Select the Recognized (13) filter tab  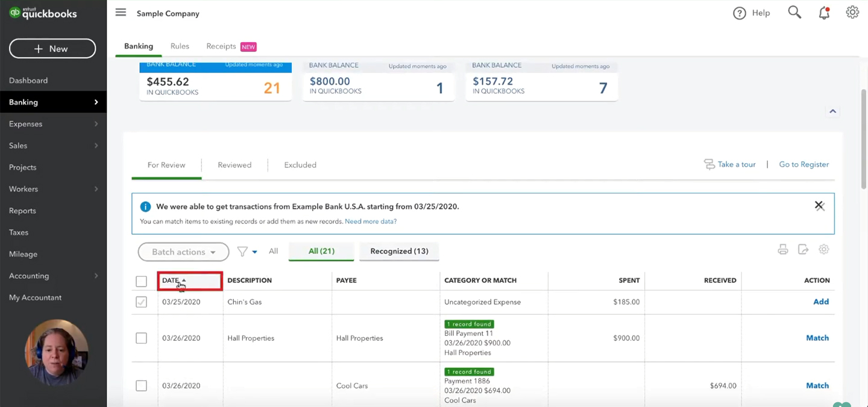pos(399,251)
